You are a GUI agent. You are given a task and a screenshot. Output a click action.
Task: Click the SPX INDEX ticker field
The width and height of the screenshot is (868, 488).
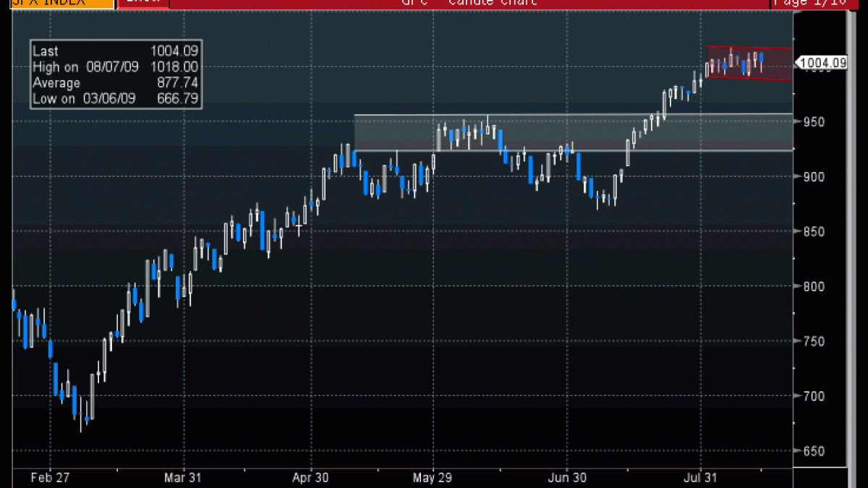pos(56,3)
